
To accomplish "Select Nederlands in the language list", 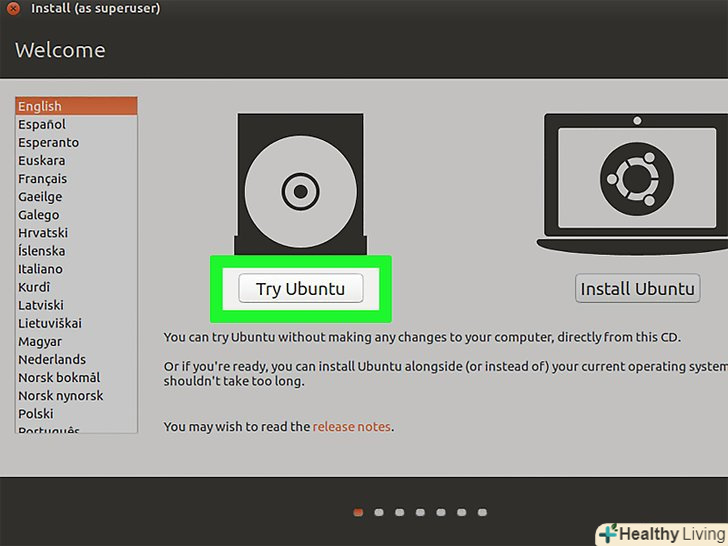I will point(76,359).
